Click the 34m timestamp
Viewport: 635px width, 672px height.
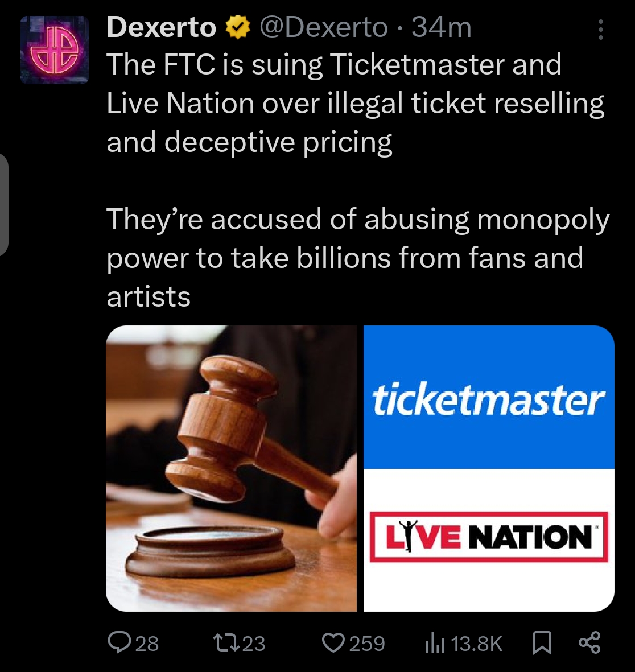click(x=442, y=27)
